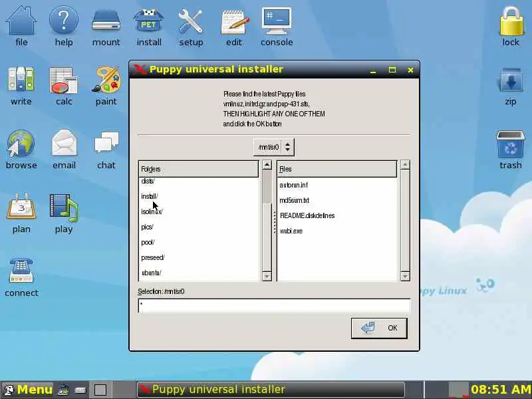Image resolution: width=532 pixels, height=399 pixels.
Task: Minimize the Puppy universal installer window
Action: [x=373, y=70]
